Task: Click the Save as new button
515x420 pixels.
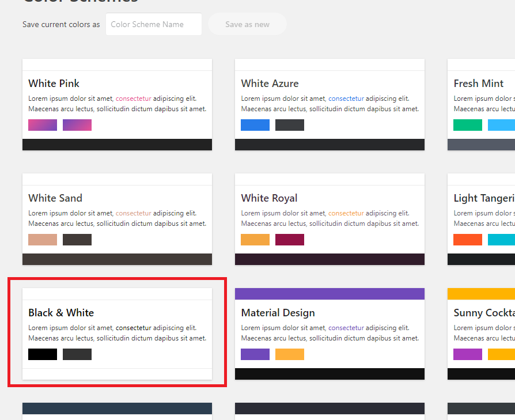Action: coord(247,24)
